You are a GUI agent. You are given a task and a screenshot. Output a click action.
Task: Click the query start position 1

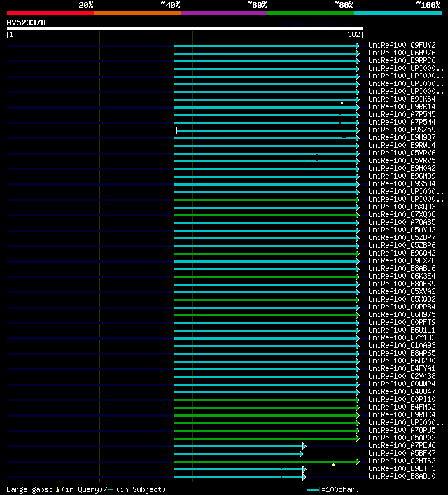[x=11, y=34]
